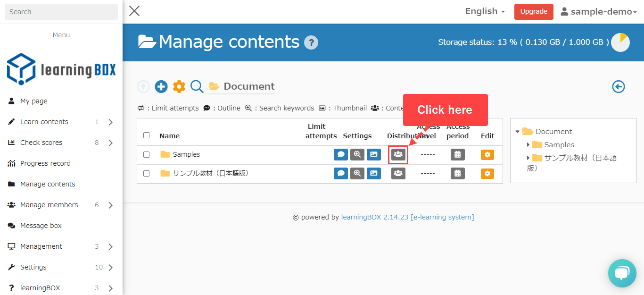Open the orange gear settings icon beside Document

179,86
